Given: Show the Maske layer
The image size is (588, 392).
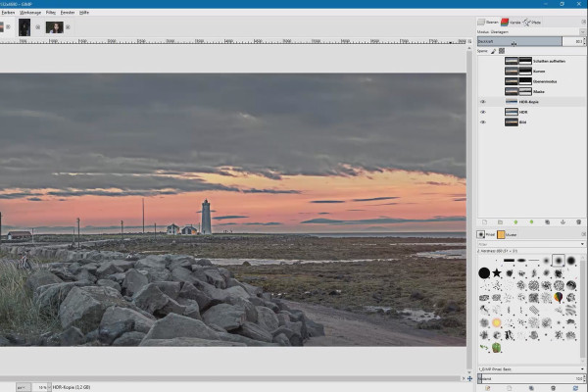Looking at the screenshot, I should coord(483,91).
